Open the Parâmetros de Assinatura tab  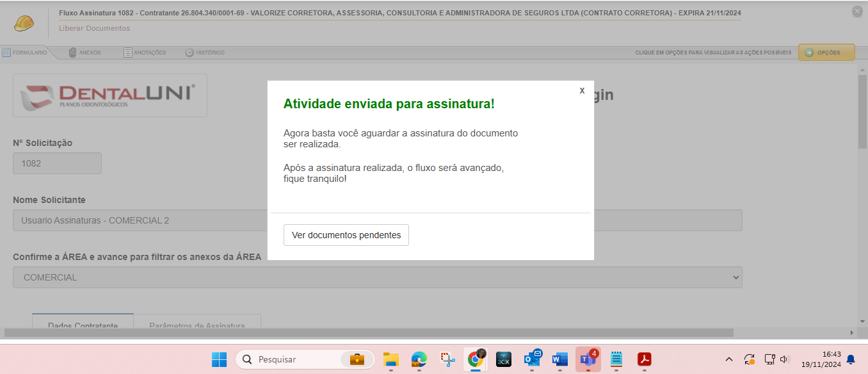click(x=197, y=321)
